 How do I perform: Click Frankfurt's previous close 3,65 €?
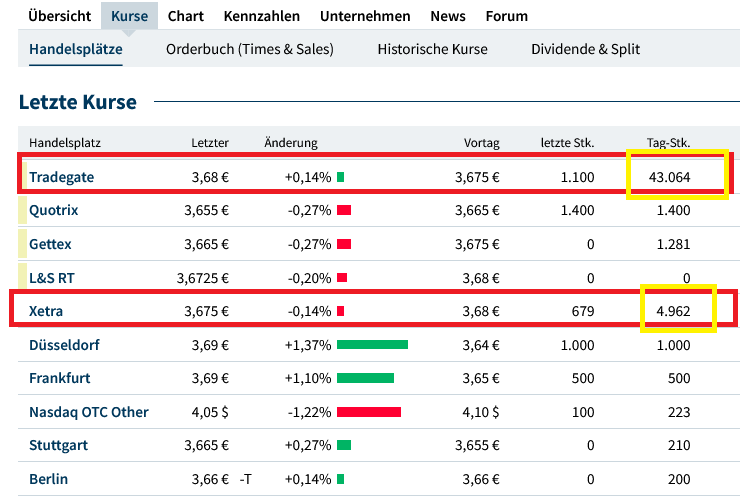pyautogui.click(x=481, y=378)
